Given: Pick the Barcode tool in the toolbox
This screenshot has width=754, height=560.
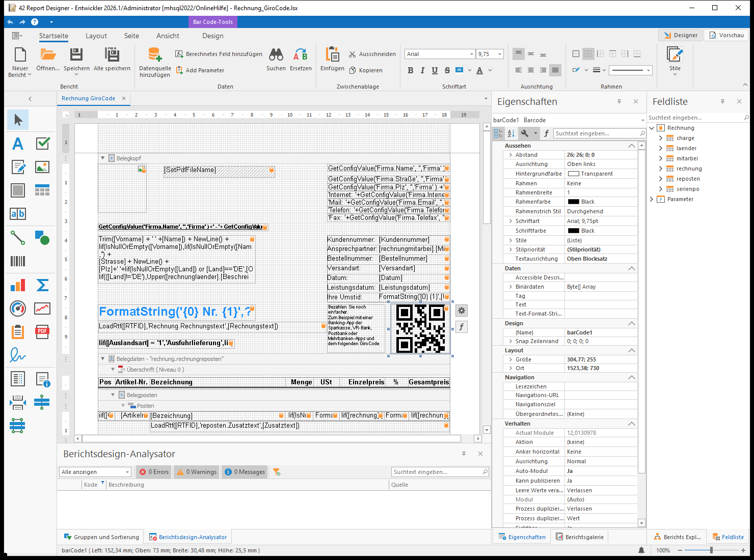Looking at the screenshot, I should 18,261.
